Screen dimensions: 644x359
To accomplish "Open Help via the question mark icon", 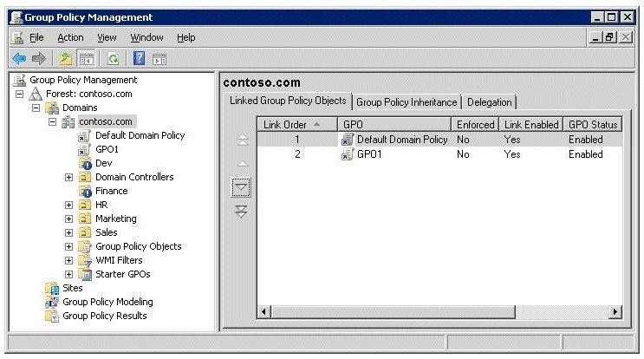I will 140,58.
